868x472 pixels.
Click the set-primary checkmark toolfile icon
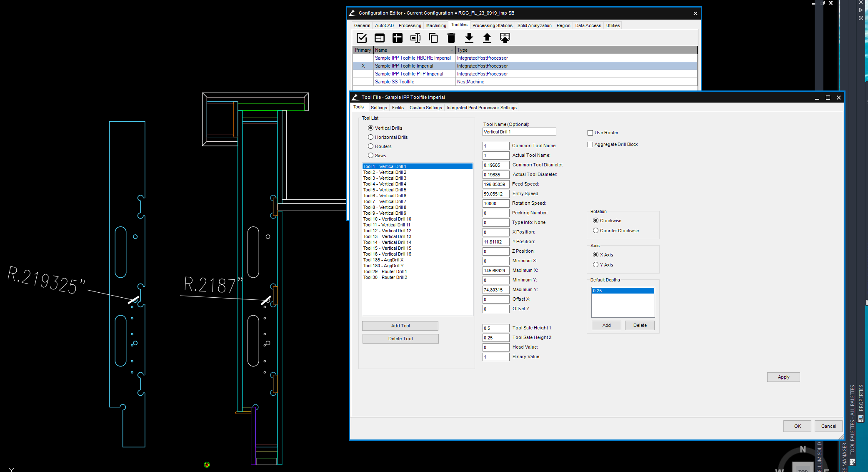(362, 38)
